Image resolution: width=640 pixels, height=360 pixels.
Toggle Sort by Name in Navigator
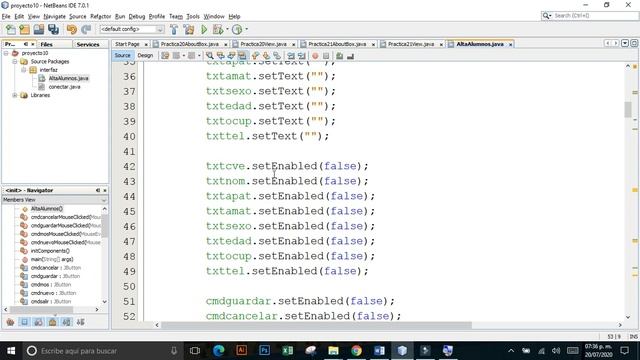tap(67, 322)
